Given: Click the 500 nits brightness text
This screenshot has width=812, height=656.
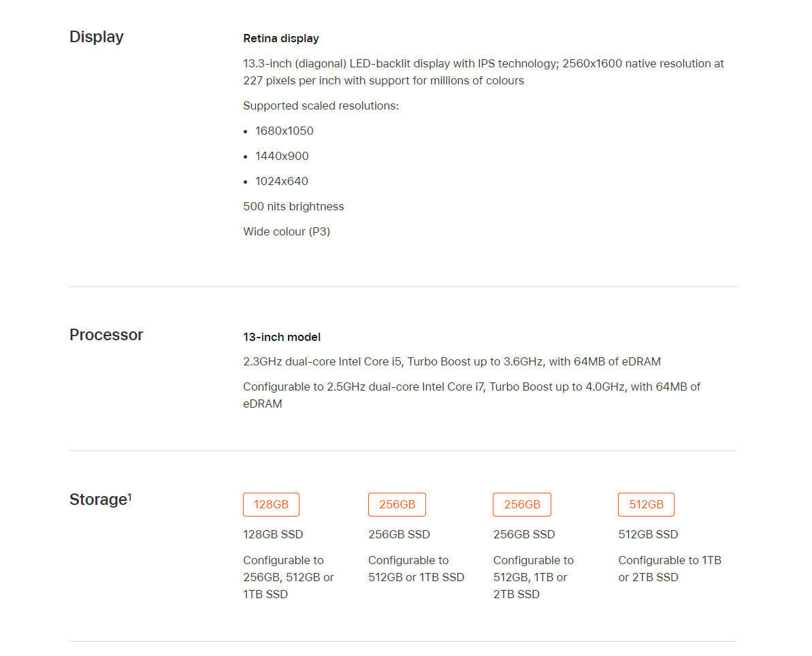Looking at the screenshot, I should 293,207.
